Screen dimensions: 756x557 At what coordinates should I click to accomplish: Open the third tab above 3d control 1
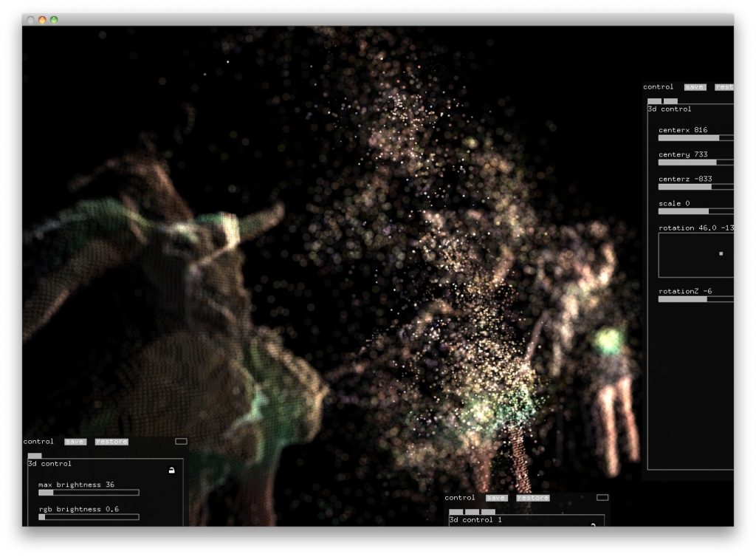(489, 512)
